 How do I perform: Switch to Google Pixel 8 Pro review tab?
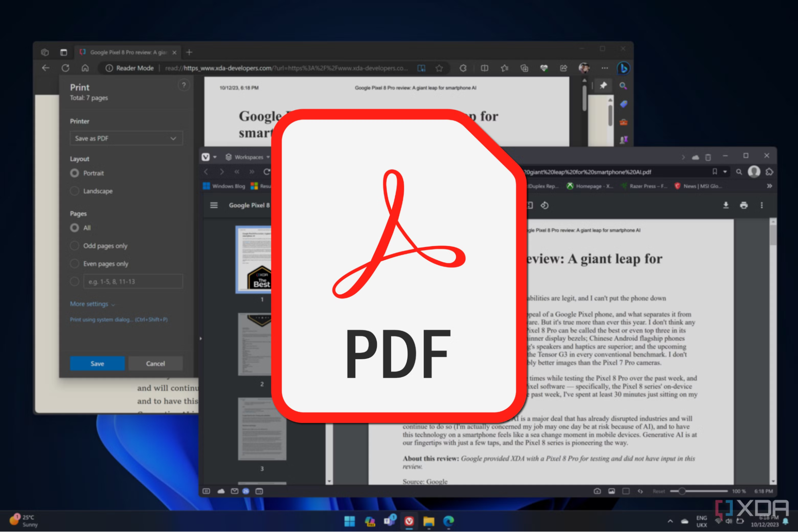pyautogui.click(x=128, y=52)
